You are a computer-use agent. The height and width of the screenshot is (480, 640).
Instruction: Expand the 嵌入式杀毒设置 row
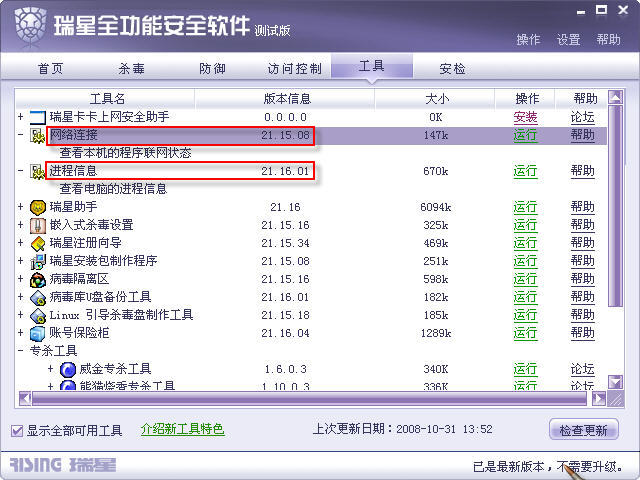tap(20, 224)
